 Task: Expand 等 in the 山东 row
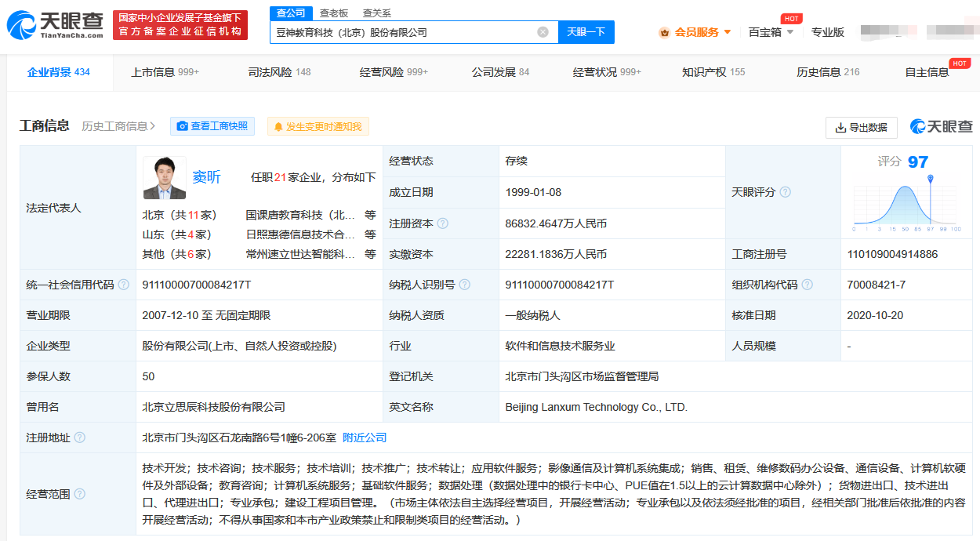[370, 234]
